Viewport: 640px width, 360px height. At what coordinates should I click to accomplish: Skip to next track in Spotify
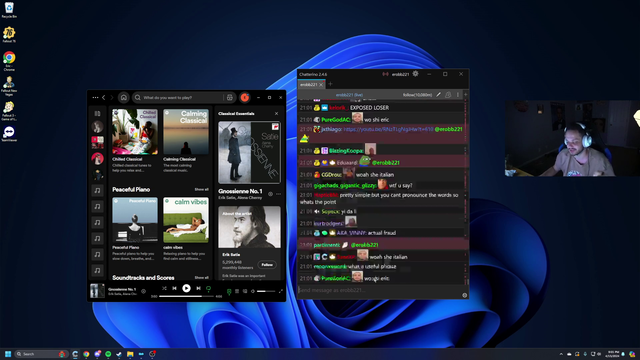198,288
